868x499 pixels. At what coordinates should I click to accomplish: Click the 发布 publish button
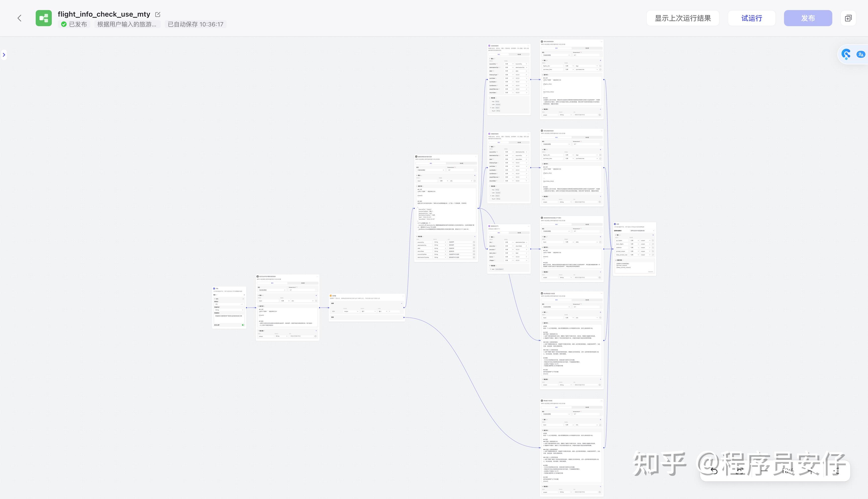(x=808, y=18)
